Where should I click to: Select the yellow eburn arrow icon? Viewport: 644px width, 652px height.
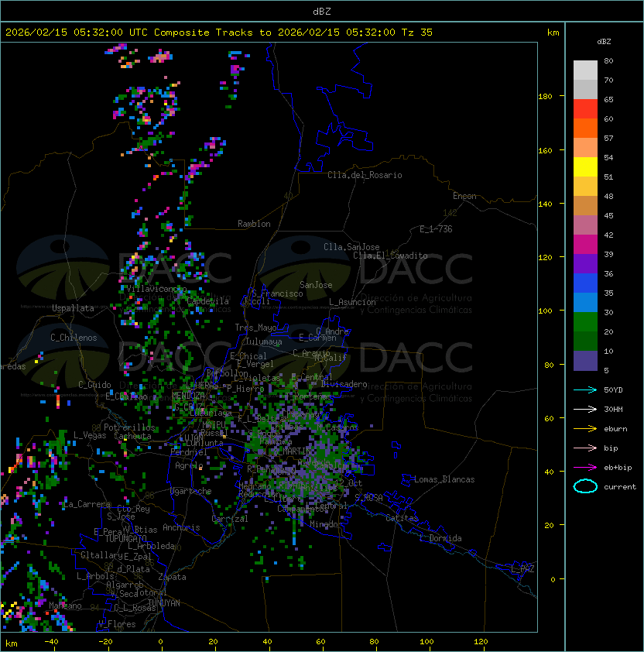[585, 429]
